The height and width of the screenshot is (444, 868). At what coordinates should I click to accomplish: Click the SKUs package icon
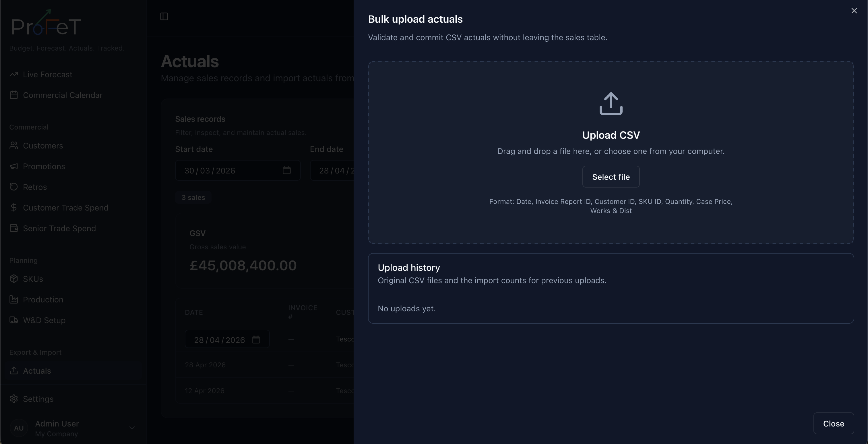pos(14,279)
